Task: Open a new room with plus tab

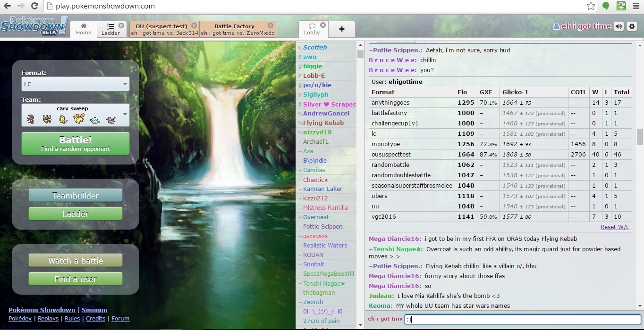Action: click(342, 29)
